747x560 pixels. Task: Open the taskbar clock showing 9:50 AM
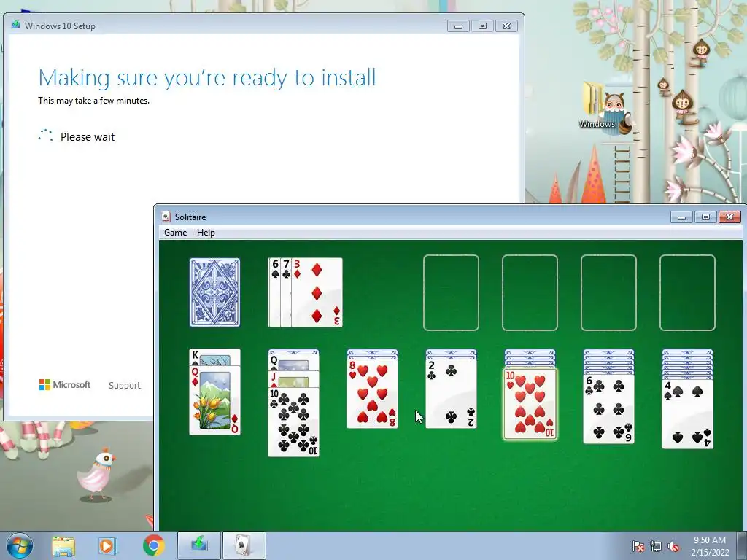(x=710, y=546)
